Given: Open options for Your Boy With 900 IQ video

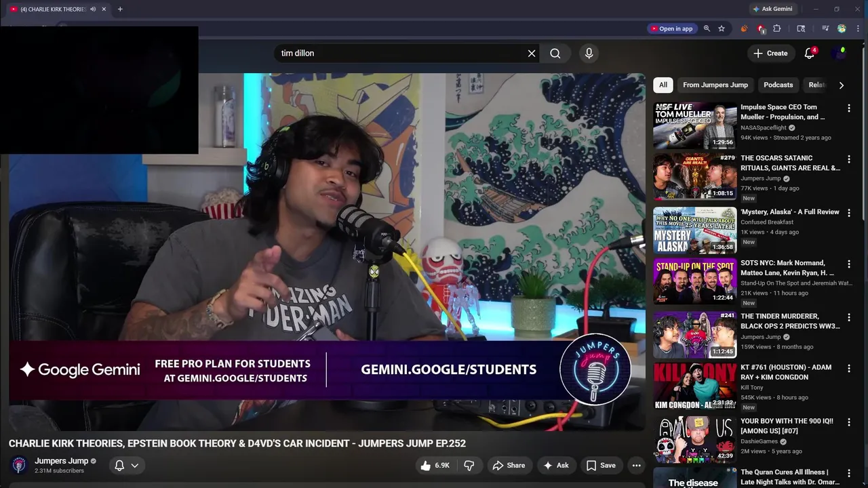Looking at the screenshot, I should pyautogui.click(x=848, y=422).
